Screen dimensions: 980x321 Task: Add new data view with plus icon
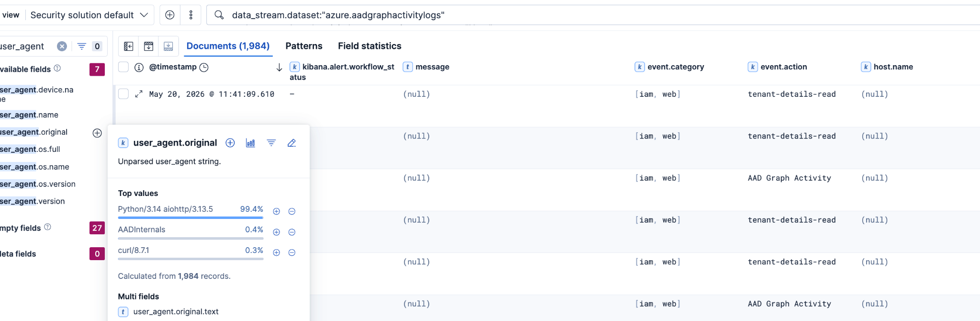click(x=170, y=15)
